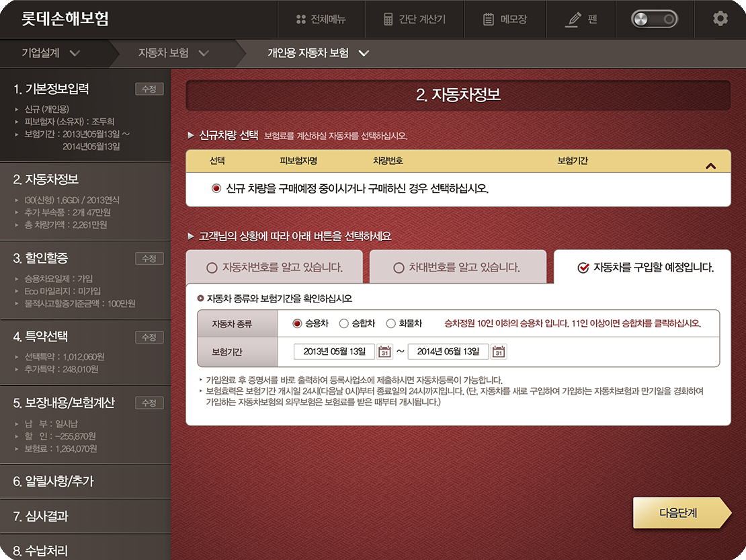Screen dimensions: 746x560
Task: Click 수정 next to 기본정보입력
Action: [x=149, y=89]
